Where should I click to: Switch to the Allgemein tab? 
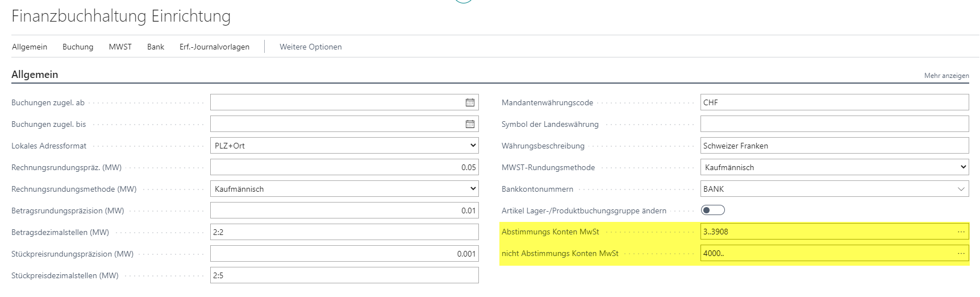pyautogui.click(x=30, y=47)
